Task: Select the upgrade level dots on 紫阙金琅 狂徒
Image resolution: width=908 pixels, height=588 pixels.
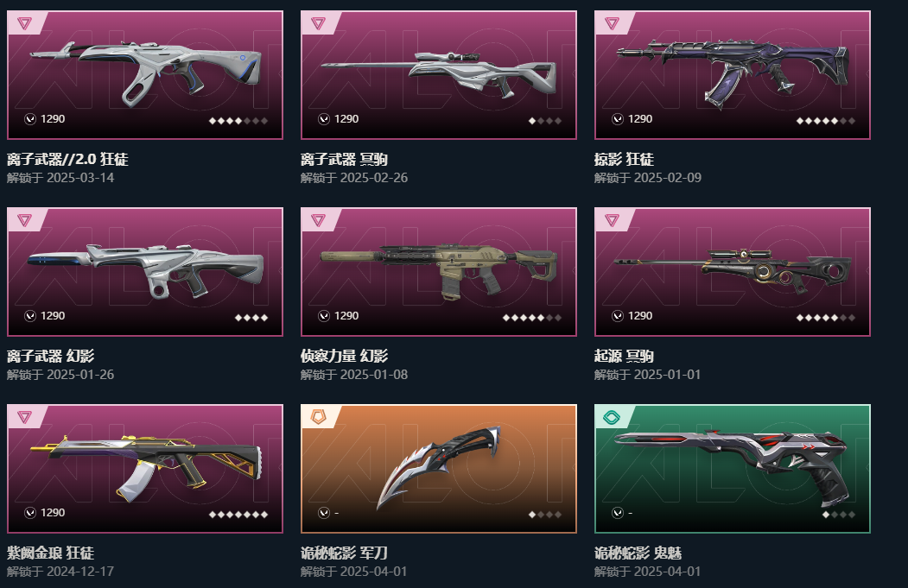Action: pyautogui.click(x=238, y=515)
